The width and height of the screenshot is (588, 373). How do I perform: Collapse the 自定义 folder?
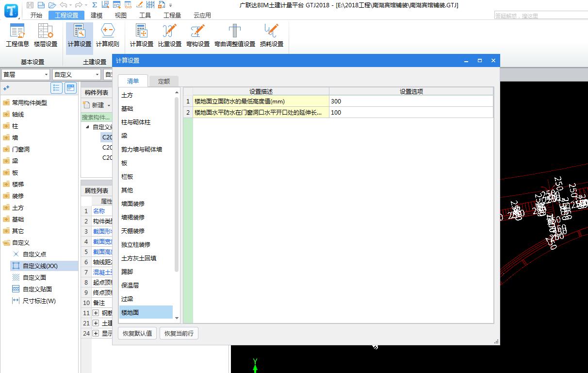point(6,242)
